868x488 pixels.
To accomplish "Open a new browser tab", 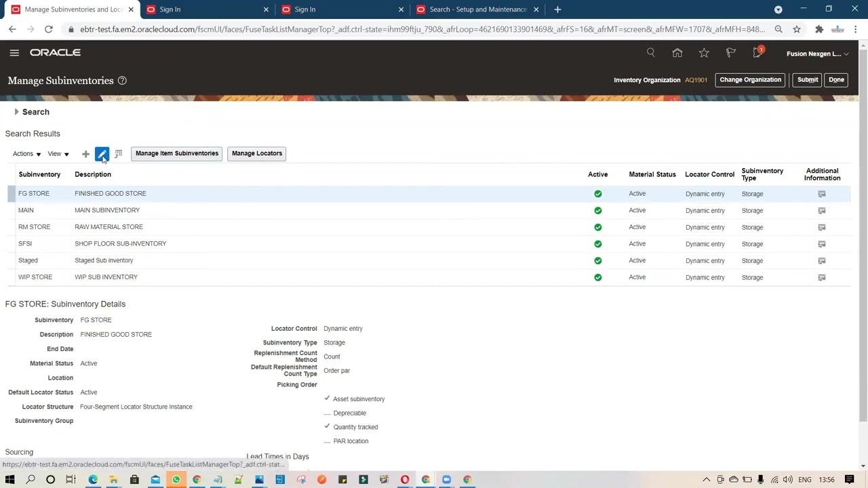I will coord(557,9).
